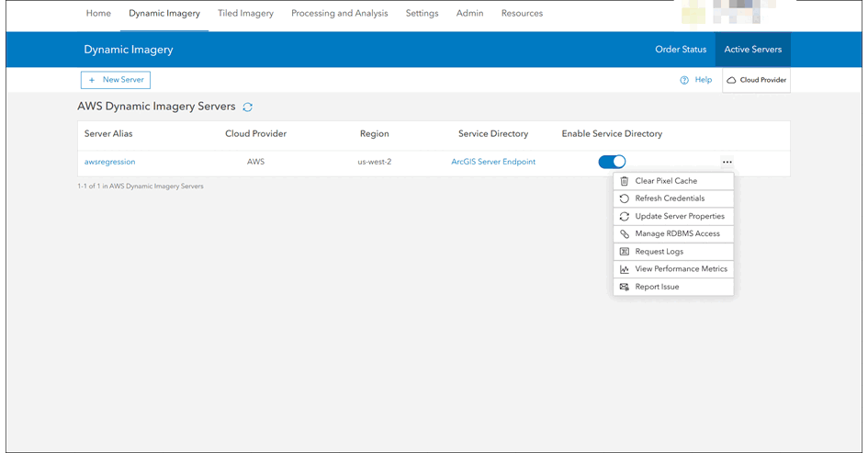
Task: Click the chart icon beside View Performance Metrics
Action: point(624,269)
